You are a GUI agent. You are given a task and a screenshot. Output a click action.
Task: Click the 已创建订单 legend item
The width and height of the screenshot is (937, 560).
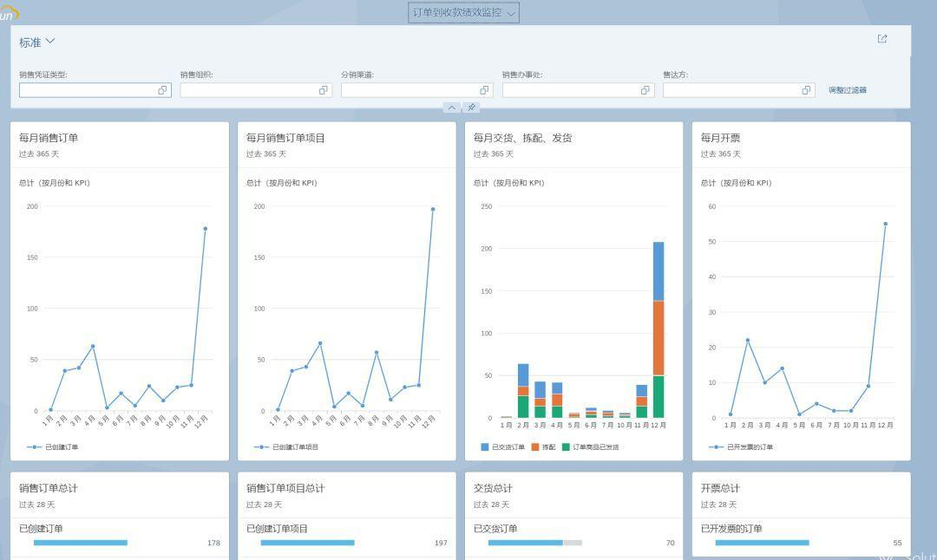point(53,447)
